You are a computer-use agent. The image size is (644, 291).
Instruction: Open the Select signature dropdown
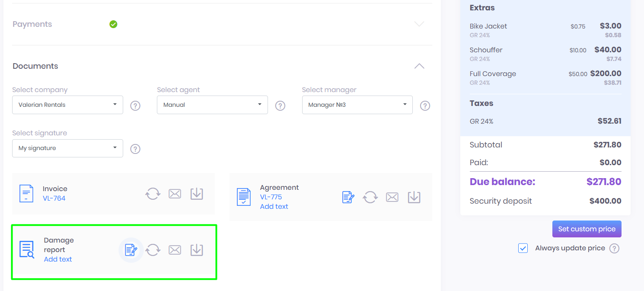coord(67,148)
